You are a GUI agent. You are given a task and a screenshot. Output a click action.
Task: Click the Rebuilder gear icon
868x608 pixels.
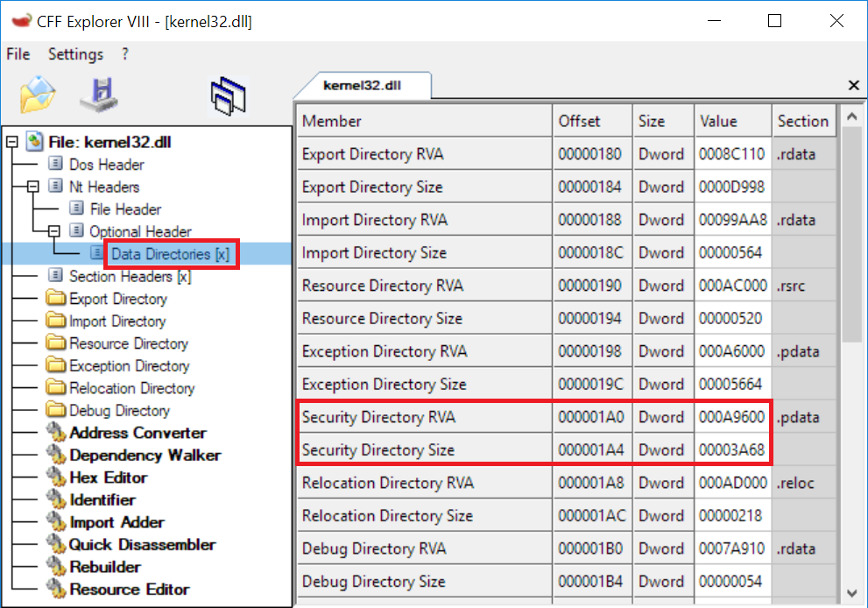56,567
